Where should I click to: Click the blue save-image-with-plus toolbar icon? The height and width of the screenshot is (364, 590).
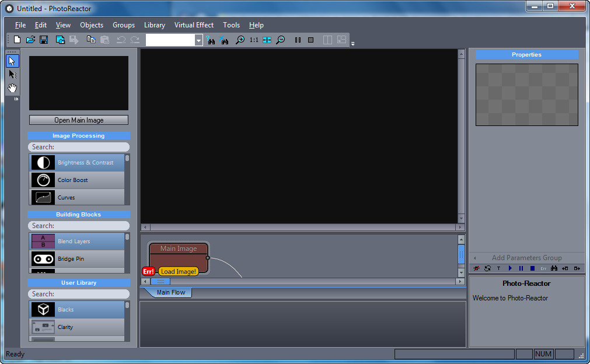click(60, 40)
